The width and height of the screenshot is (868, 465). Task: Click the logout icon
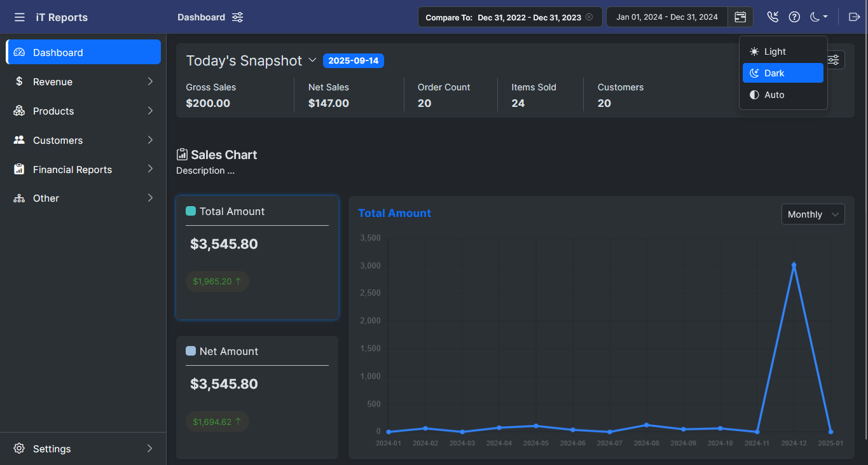(x=854, y=17)
